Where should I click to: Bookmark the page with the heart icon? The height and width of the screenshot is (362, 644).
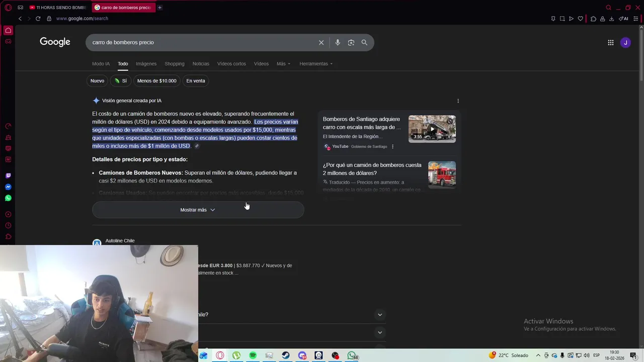coord(580,19)
